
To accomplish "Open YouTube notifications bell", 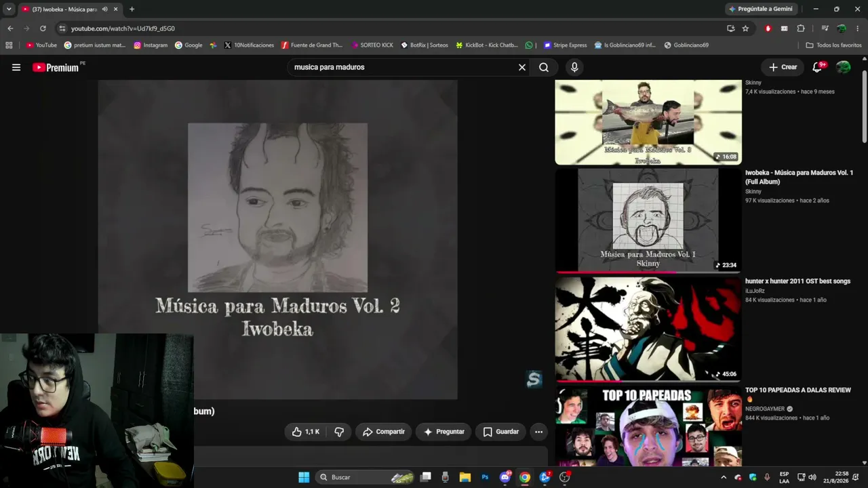I will (818, 66).
